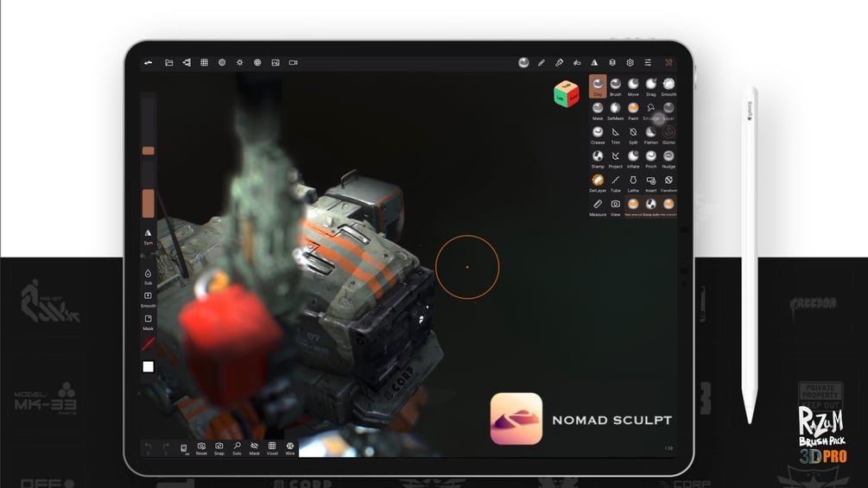Select the Stamp tool
This screenshot has width=868, height=488.
click(x=598, y=158)
